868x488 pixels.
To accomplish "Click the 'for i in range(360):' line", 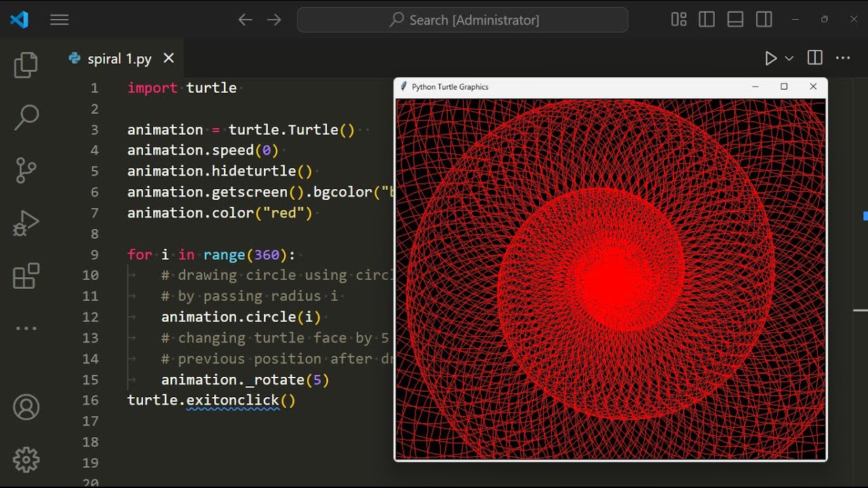I will [x=212, y=255].
